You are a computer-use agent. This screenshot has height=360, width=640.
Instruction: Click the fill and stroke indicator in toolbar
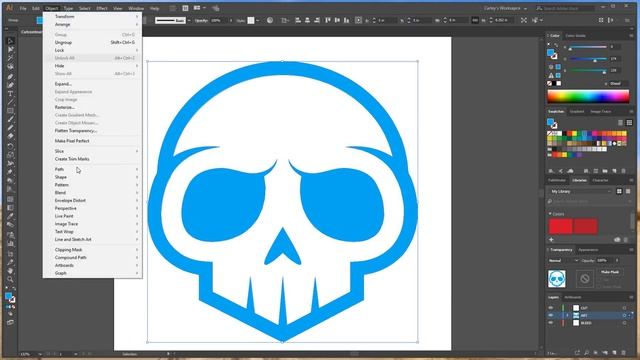coord(10,298)
